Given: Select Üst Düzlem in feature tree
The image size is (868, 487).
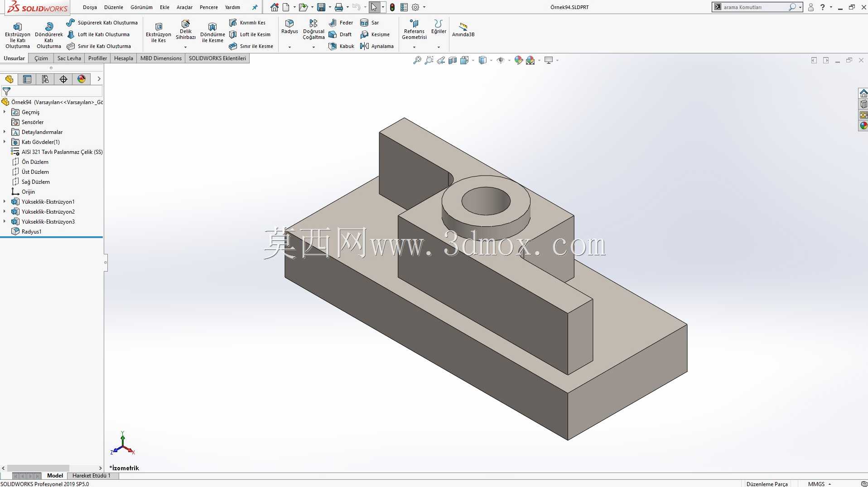Looking at the screenshot, I should (x=35, y=172).
